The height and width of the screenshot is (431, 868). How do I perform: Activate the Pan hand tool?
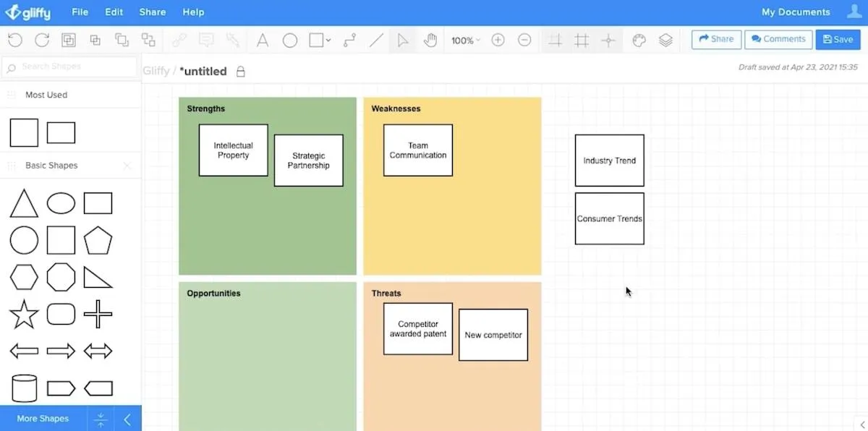tap(430, 40)
